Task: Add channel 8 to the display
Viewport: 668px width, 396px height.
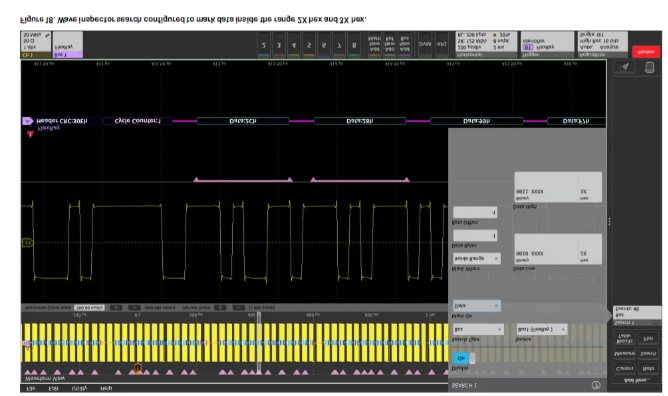Action: [x=354, y=45]
